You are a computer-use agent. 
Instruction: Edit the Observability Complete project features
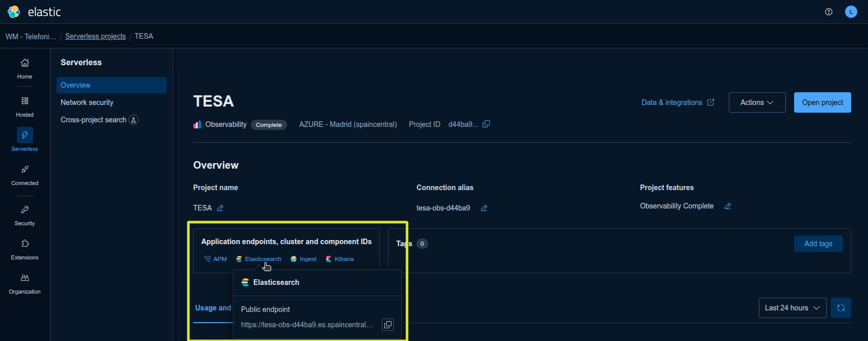(x=728, y=206)
